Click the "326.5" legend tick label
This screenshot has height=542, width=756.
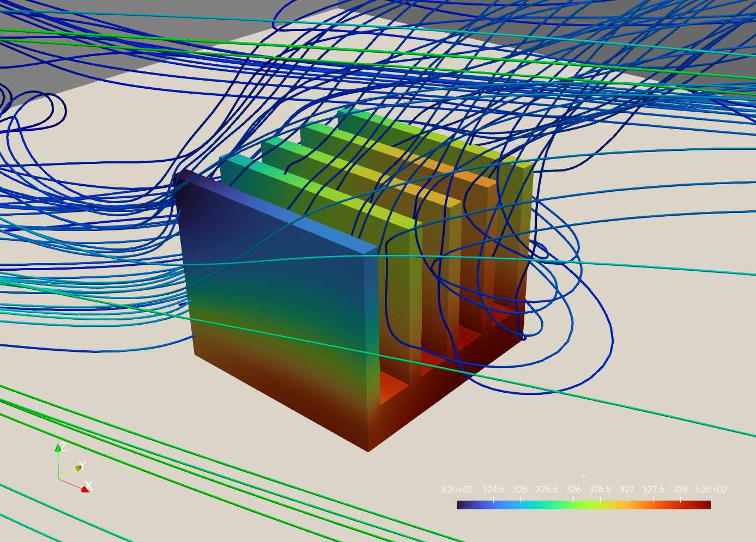(600, 490)
